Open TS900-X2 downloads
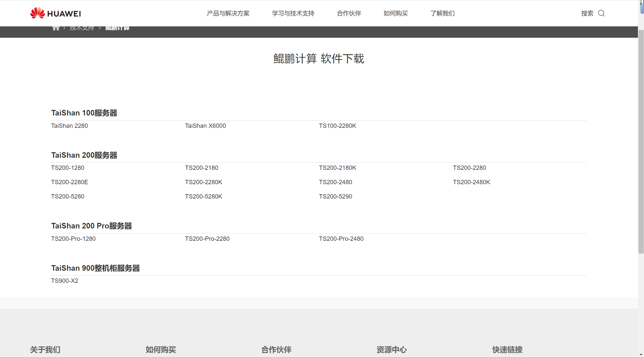Image resolution: width=644 pixels, height=358 pixels. tap(65, 281)
